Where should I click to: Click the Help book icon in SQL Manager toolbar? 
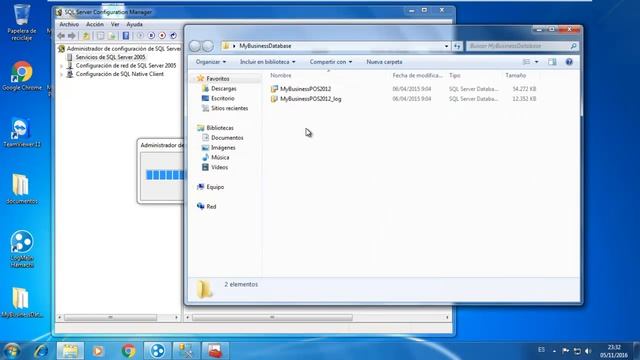pos(126,36)
